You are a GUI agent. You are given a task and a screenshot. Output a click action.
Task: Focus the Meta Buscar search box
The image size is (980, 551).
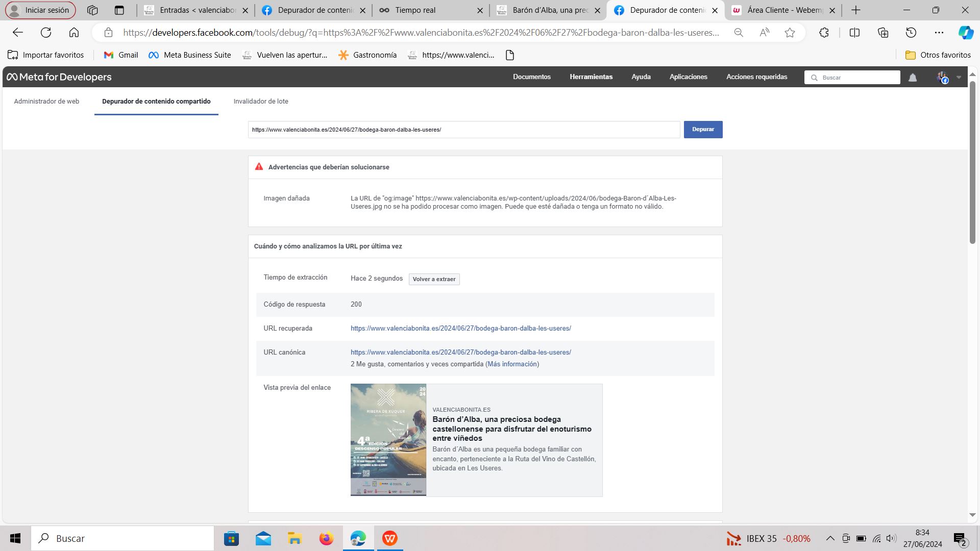(852, 78)
